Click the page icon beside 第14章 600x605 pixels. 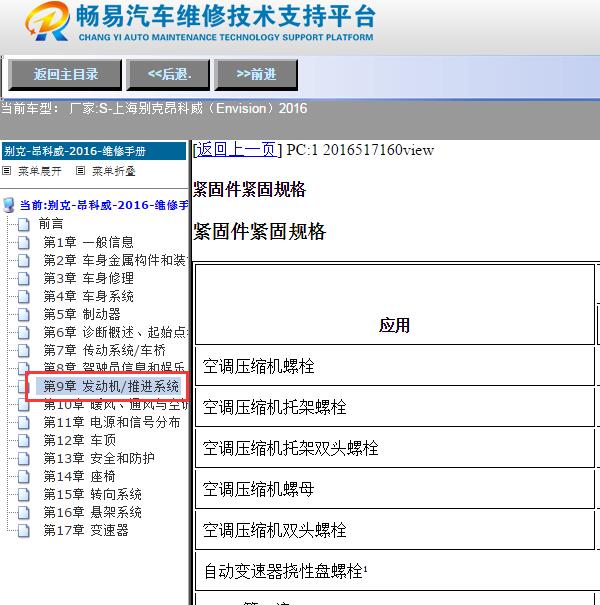coord(24,477)
